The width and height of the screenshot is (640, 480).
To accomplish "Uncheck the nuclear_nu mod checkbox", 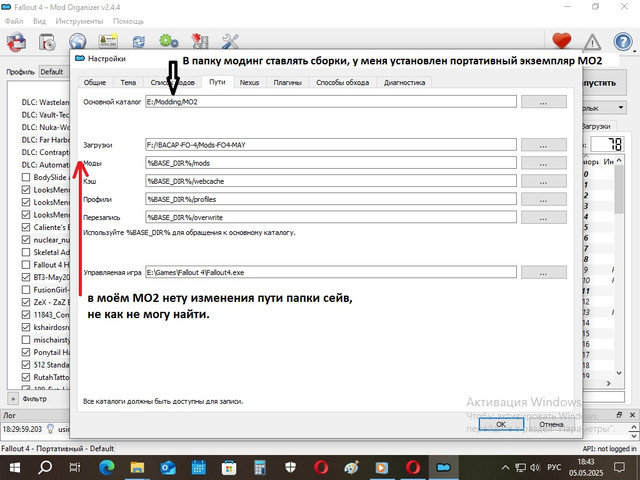I will click(26, 240).
